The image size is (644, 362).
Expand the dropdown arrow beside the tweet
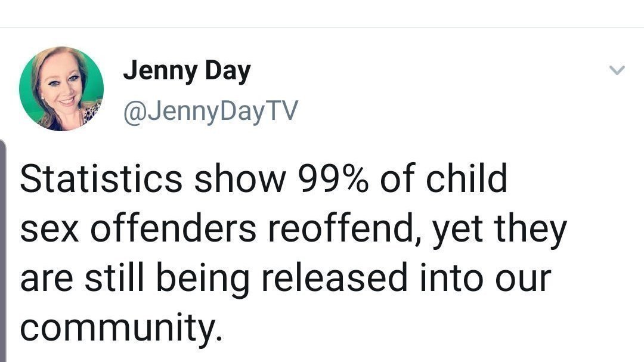coord(617,69)
